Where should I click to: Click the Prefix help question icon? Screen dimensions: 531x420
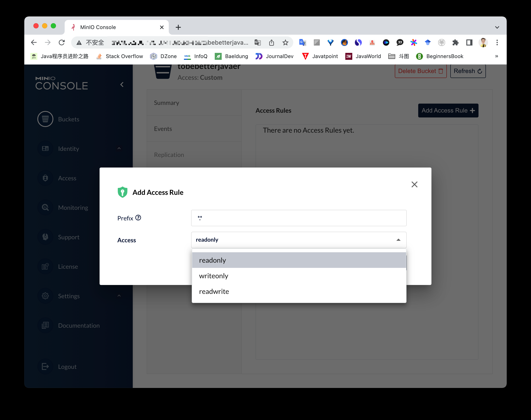138,218
